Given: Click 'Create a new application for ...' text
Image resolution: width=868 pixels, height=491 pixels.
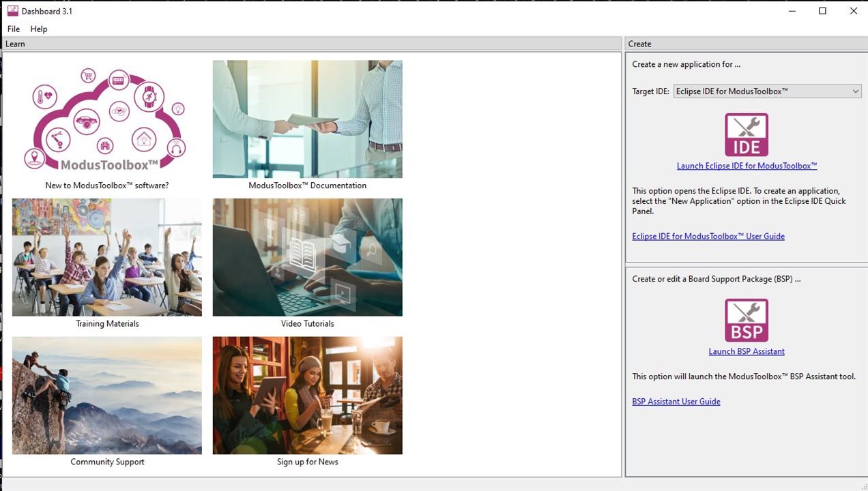Looking at the screenshot, I should pos(686,64).
